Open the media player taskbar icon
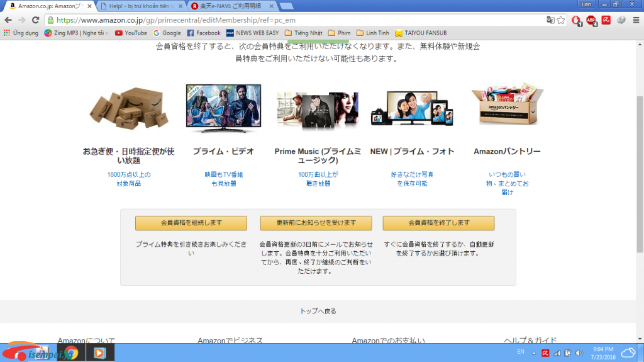Viewport: 644px width, 362px height. (99, 353)
